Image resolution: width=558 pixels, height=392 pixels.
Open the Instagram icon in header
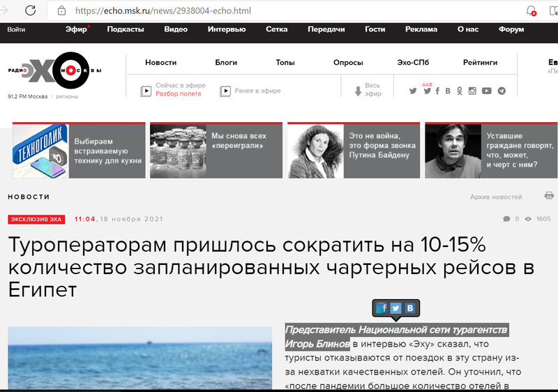coord(472,91)
